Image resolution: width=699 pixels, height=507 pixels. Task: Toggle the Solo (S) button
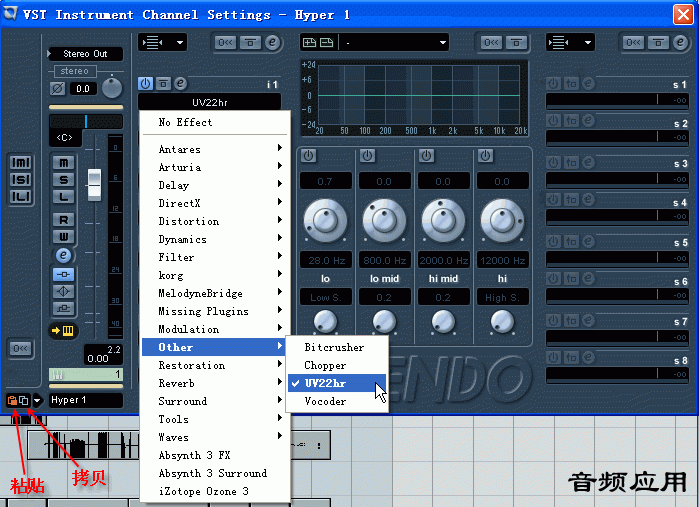(x=64, y=180)
